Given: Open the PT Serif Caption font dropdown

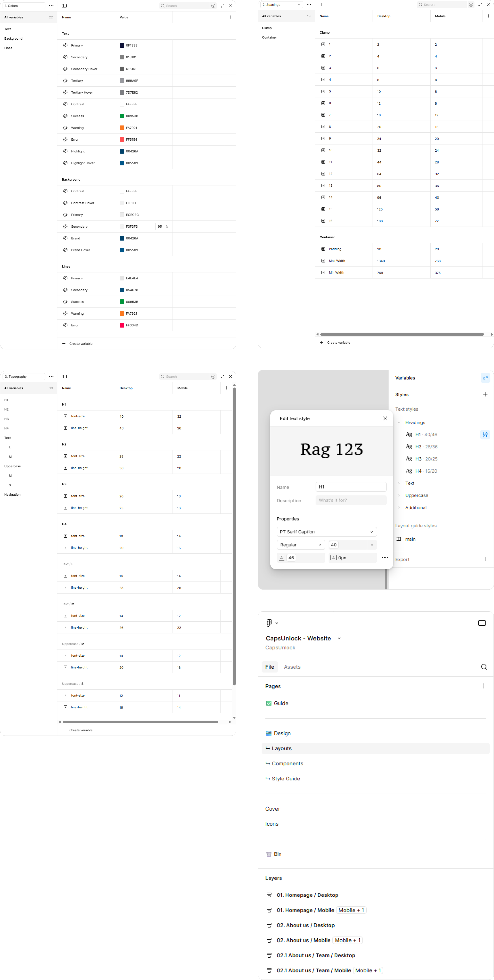Looking at the screenshot, I should 326,532.
